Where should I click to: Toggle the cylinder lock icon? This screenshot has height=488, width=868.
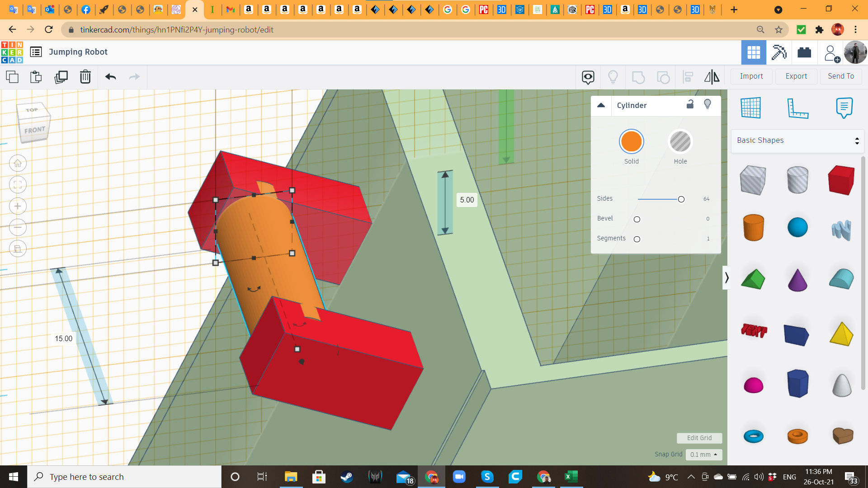[690, 104]
